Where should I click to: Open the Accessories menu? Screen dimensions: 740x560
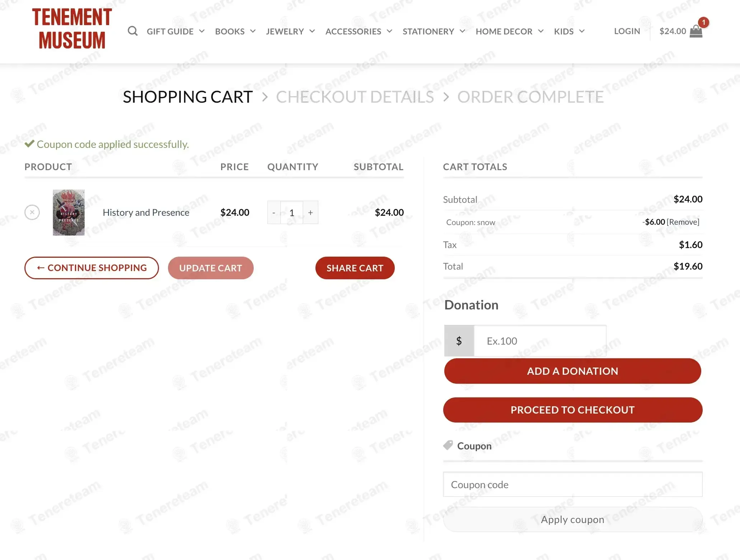pyautogui.click(x=353, y=31)
